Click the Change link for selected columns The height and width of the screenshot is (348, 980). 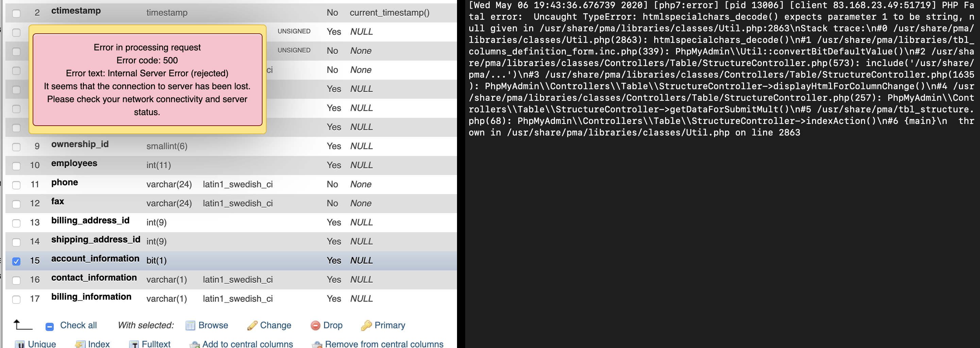point(275,325)
